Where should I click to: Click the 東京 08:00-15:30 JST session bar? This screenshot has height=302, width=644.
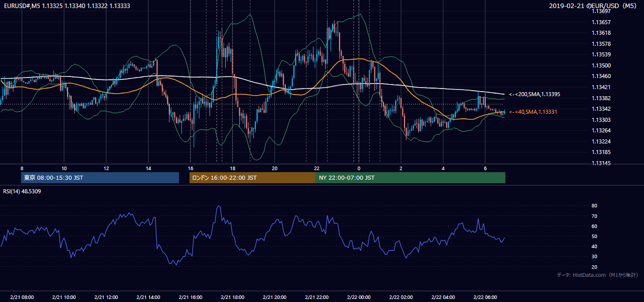click(100, 178)
